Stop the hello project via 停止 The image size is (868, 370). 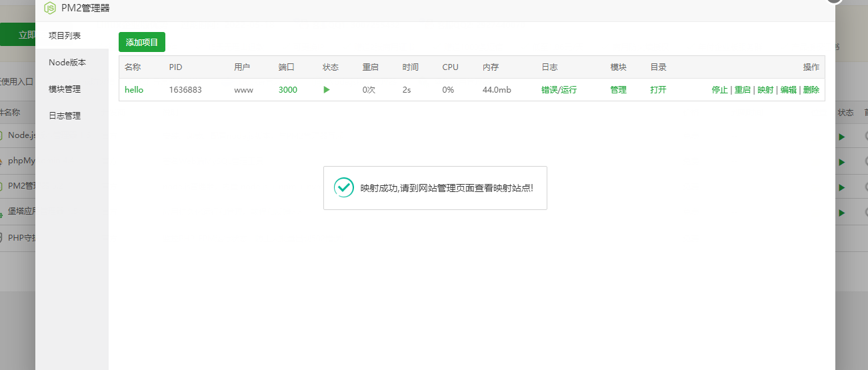(x=720, y=89)
